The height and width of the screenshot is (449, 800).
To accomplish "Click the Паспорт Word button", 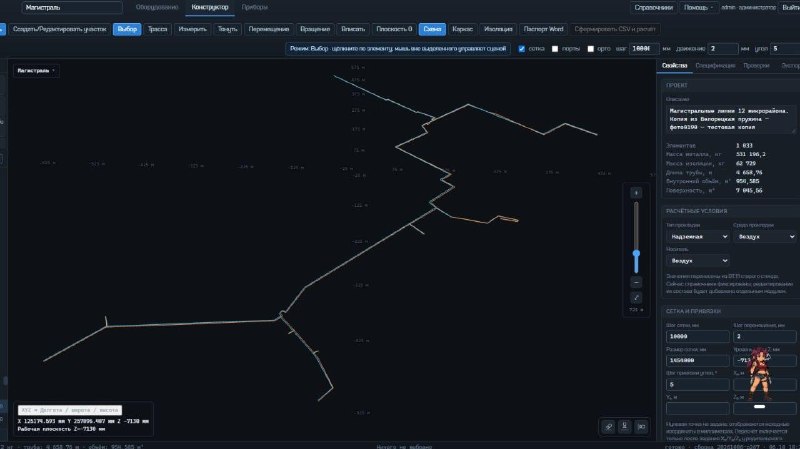I will click(x=543, y=29).
